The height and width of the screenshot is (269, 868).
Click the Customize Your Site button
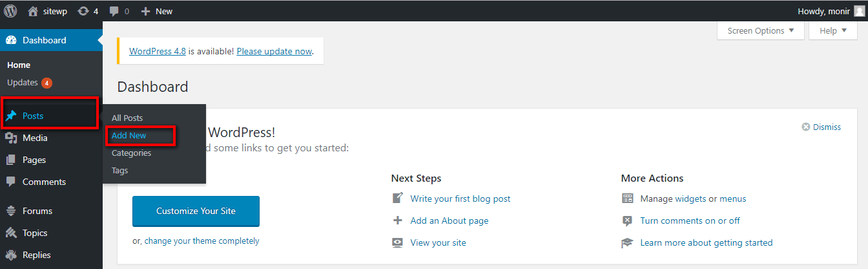pyautogui.click(x=196, y=211)
